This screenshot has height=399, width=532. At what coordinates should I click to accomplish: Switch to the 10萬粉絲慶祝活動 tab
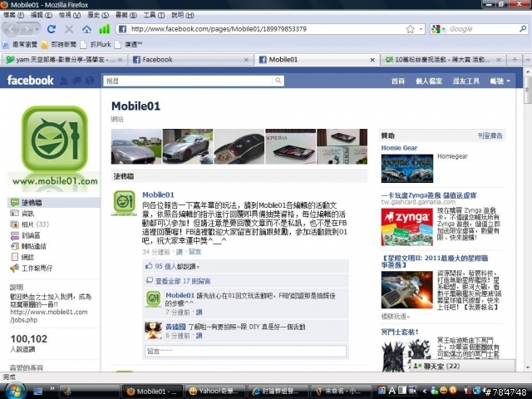(443, 60)
